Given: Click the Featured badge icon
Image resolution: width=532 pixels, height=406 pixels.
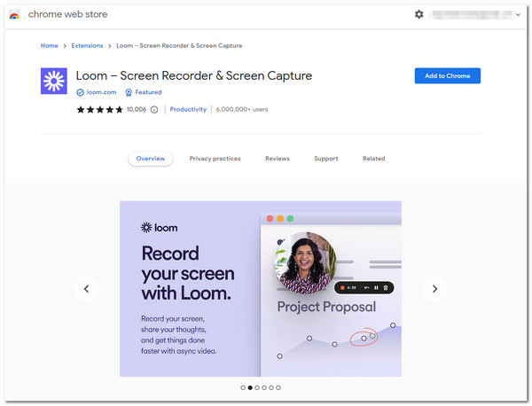Looking at the screenshot, I should coord(129,92).
